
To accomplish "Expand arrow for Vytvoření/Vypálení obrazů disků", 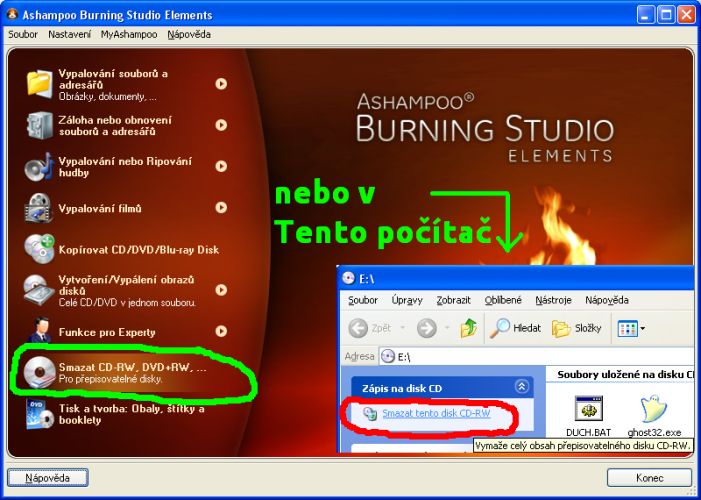I will 221,290.
